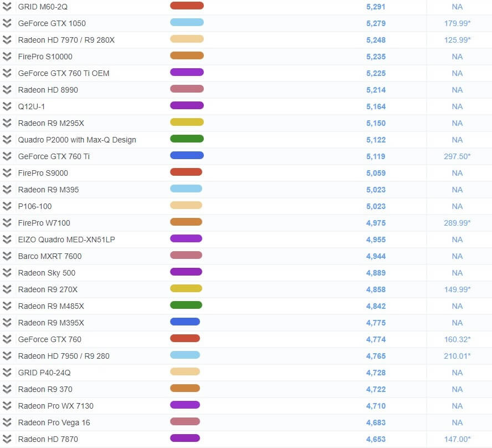Open the Radeon R9 M485X link
The image size is (492, 448).
(51, 306)
